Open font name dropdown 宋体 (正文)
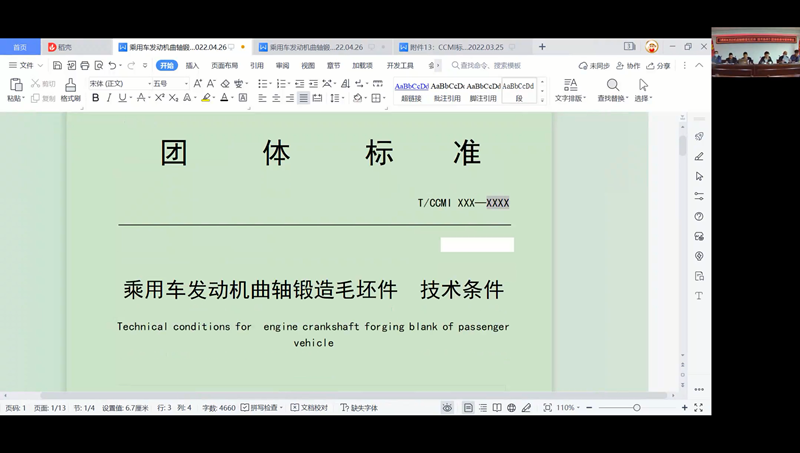 [x=149, y=84]
